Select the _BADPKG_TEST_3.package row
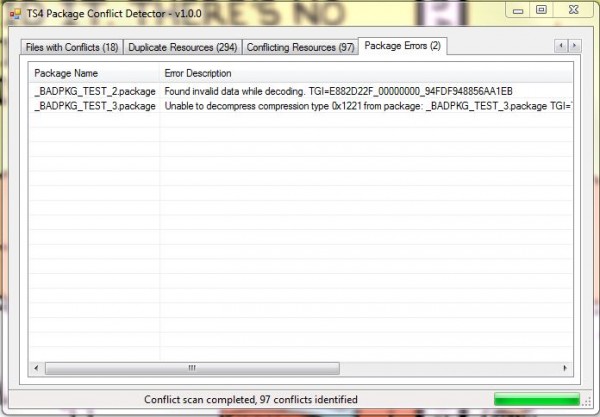Viewport: 600px width, 417px height. pos(94,106)
